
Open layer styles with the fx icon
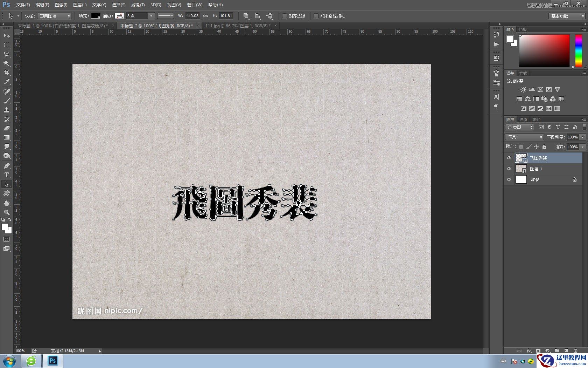tap(528, 350)
